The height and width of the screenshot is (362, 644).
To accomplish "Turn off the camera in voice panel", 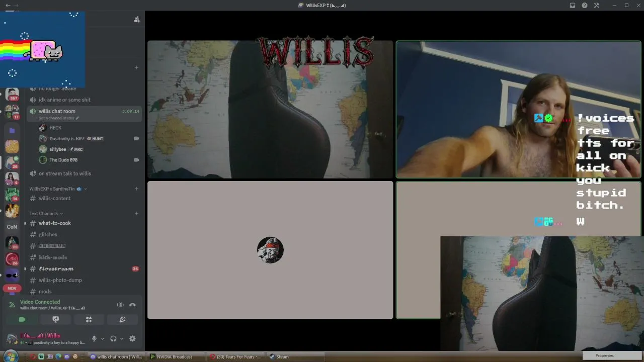I will 22,319.
